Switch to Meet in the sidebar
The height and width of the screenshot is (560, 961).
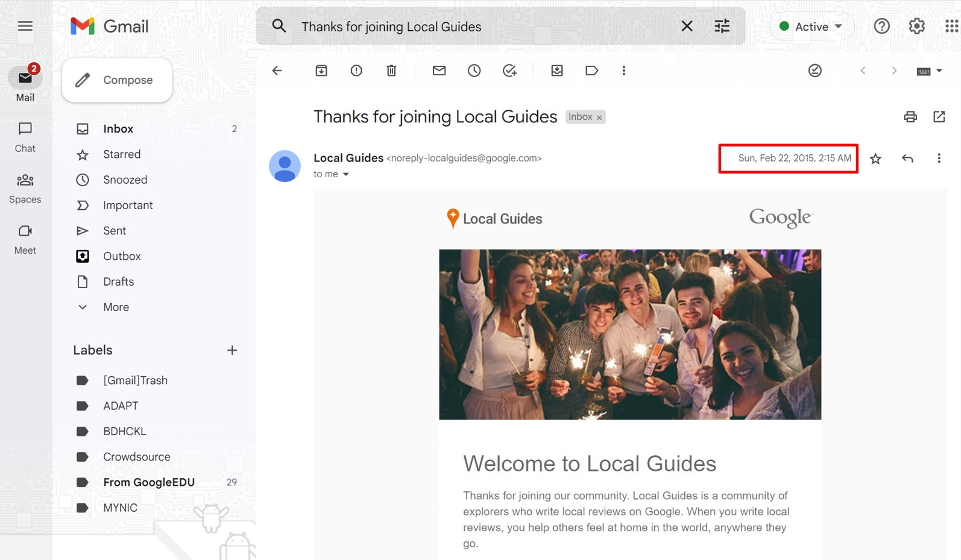25,240
